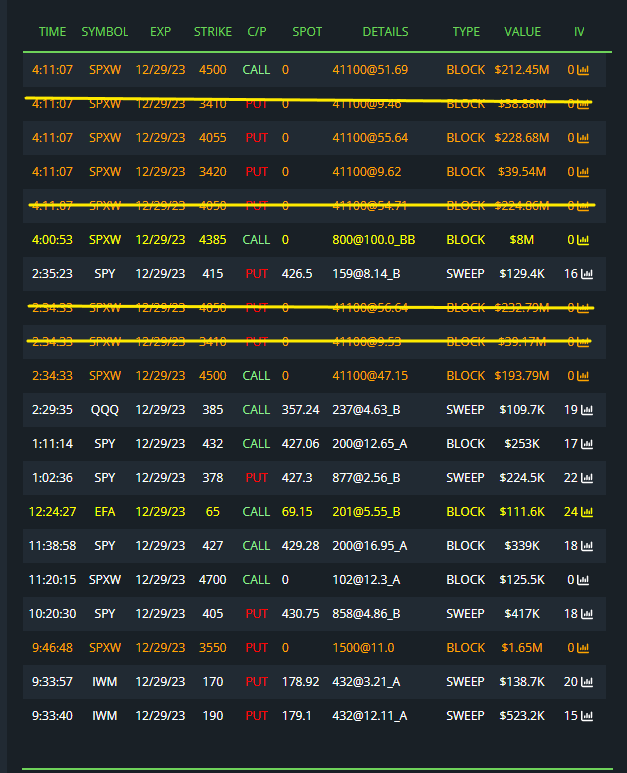The height and width of the screenshot is (773, 627).
Task: Click the $417K value cell
Action: pos(522,614)
